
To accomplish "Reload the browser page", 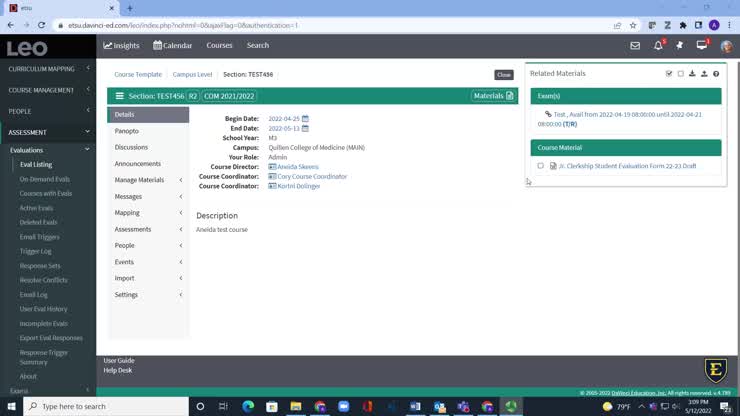I will pyautogui.click(x=42, y=25).
